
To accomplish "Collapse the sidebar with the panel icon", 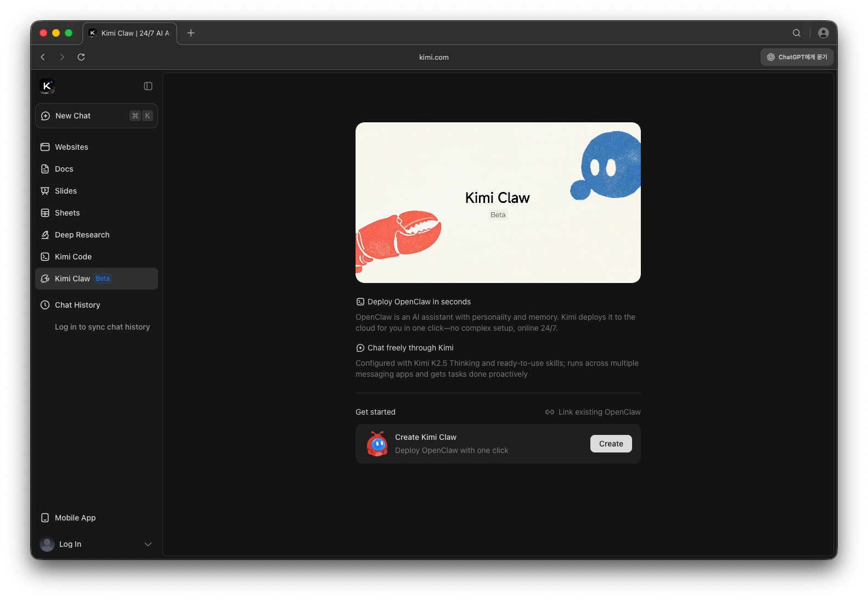I will tap(148, 86).
